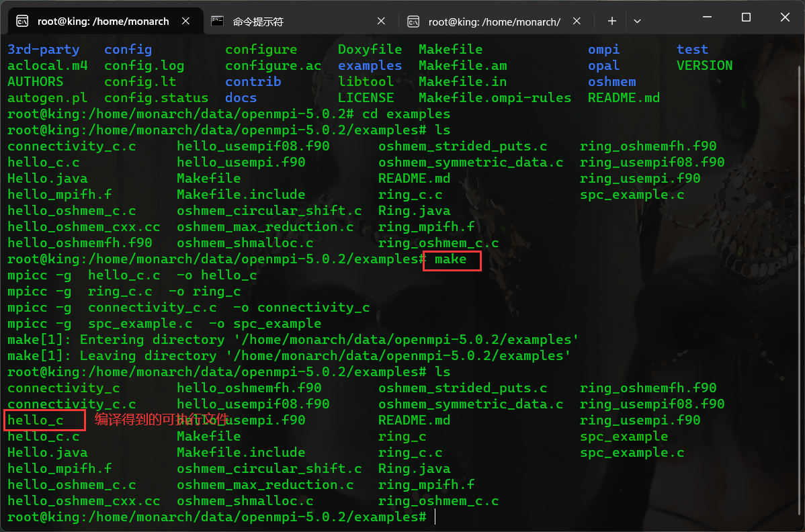805x532 pixels.
Task: Click the 'mpicc -g hello_c.c -o hello_c' line
Action: click(132, 275)
